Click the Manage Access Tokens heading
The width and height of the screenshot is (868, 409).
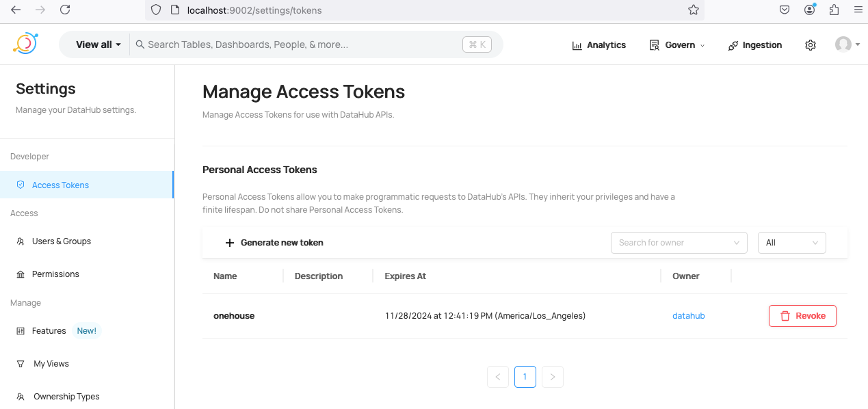304,92
